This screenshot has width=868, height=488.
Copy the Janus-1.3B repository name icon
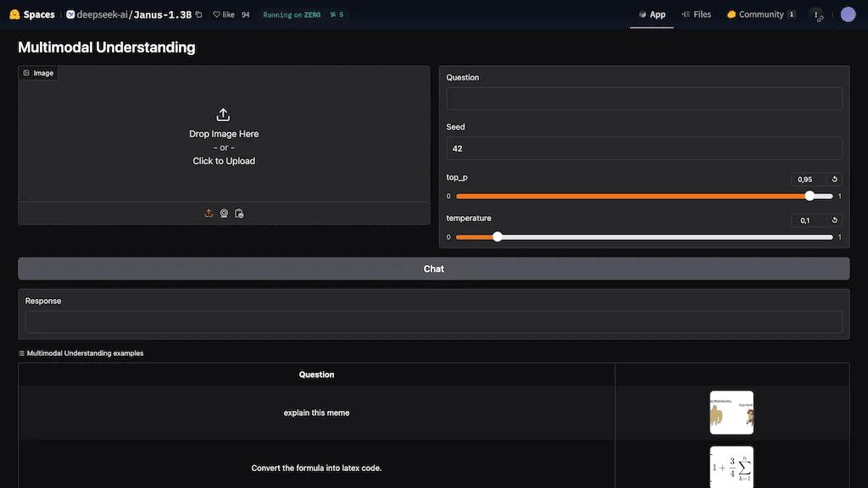198,14
